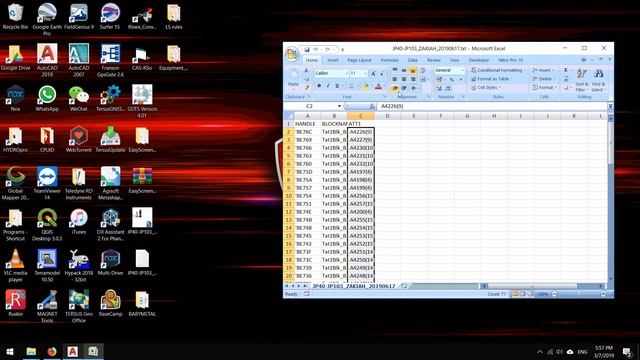Select iTunes desktop icon
640x360 pixels.
79,221
